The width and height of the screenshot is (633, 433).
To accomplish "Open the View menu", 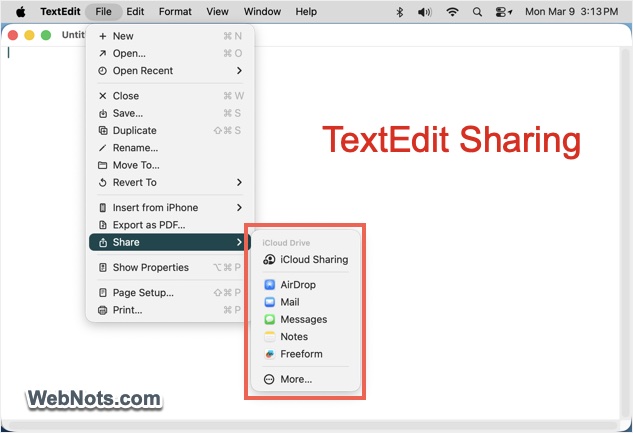I will pos(218,12).
